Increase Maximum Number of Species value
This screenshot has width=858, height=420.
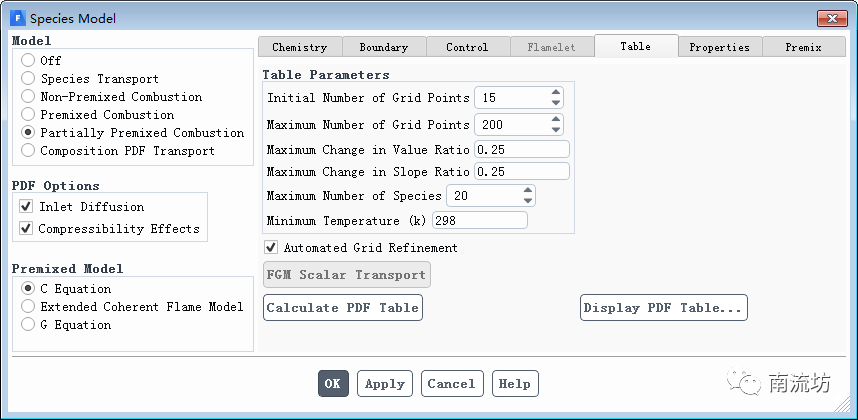(x=528, y=191)
